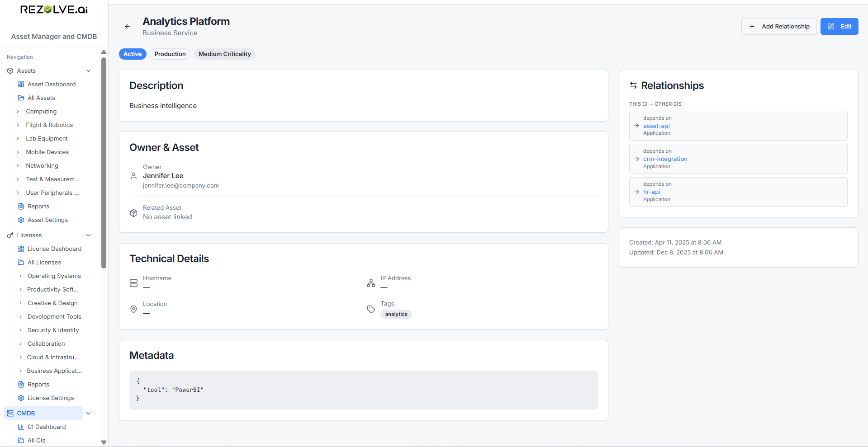Open the crm-integration relationship link
The image size is (868, 447).
[665, 159]
